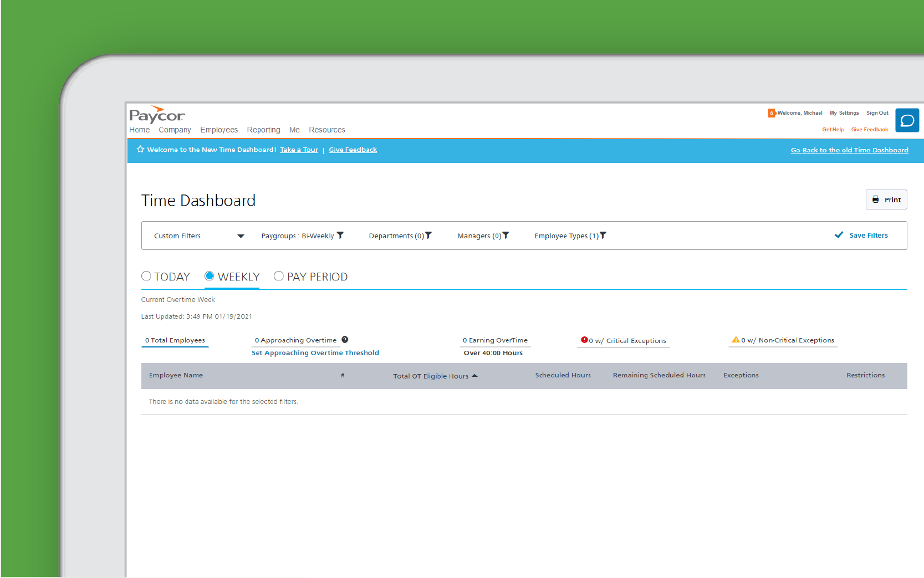Open the Departments (0) filter
The image size is (924, 578).
coord(400,236)
